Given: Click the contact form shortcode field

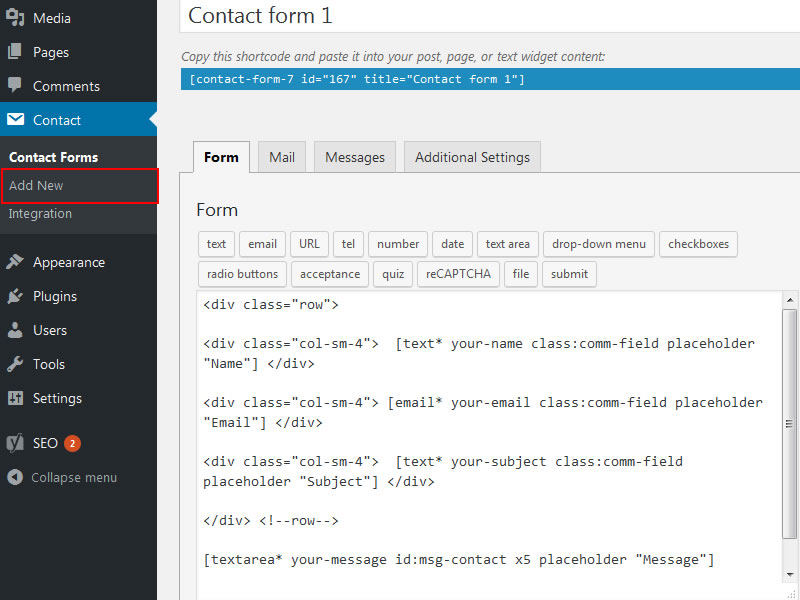Looking at the screenshot, I should coord(490,80).
